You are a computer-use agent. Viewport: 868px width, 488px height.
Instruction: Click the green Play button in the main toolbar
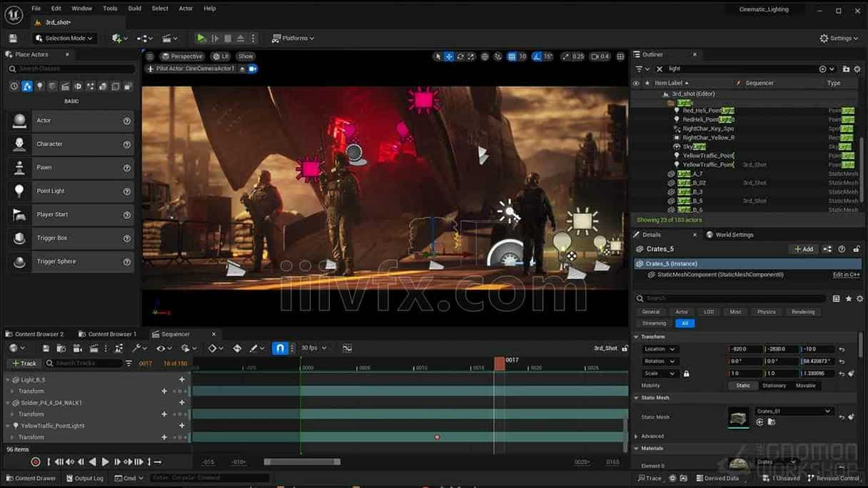(201, 39)
